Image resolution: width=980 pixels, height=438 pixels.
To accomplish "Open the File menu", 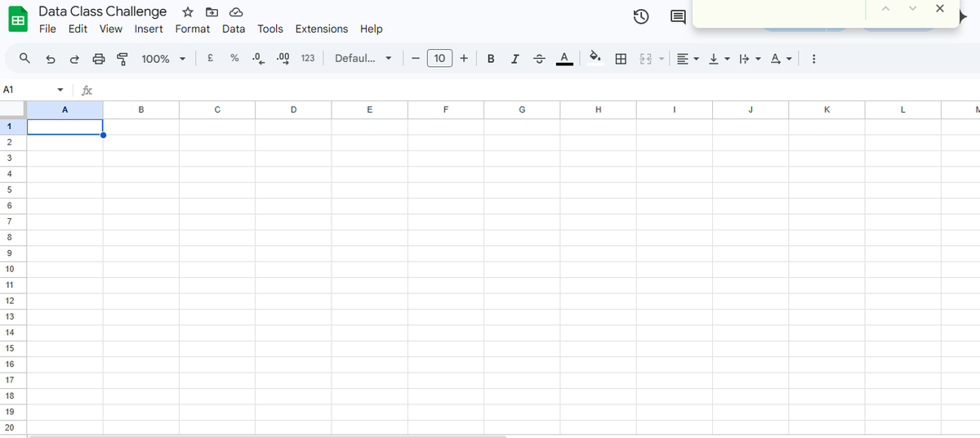I will tap(48, 29).
